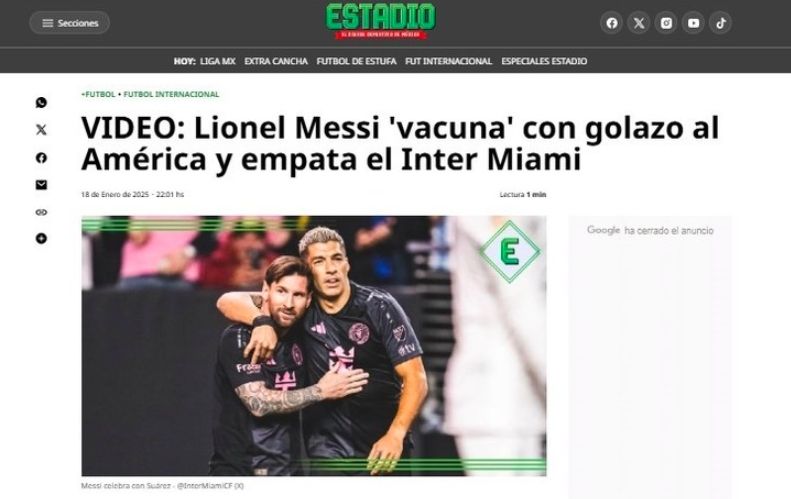Go to LIGA MX section
The height and width of the screenshot is (499, 791).
[x=218, y=61]
